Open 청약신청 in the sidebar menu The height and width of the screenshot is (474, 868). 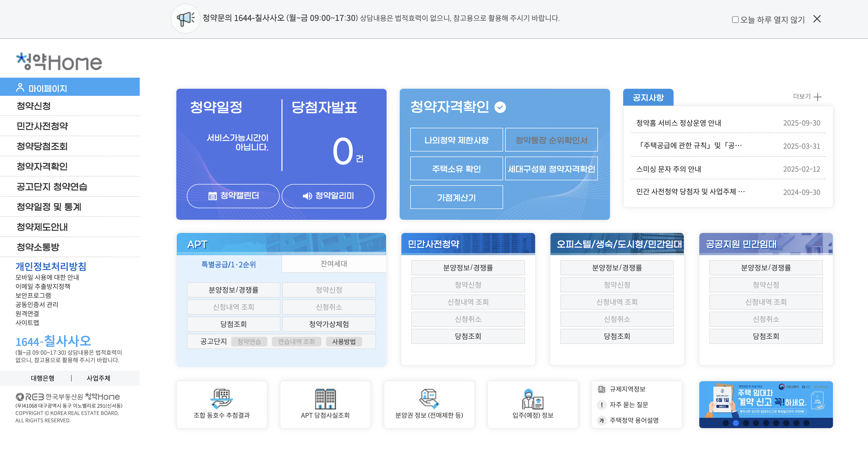[x=34, y=106]
